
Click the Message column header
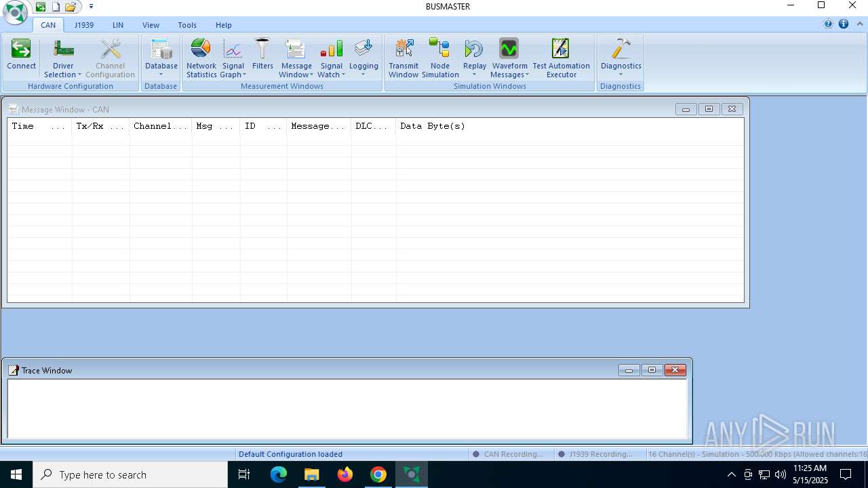[x=319, y=126]
